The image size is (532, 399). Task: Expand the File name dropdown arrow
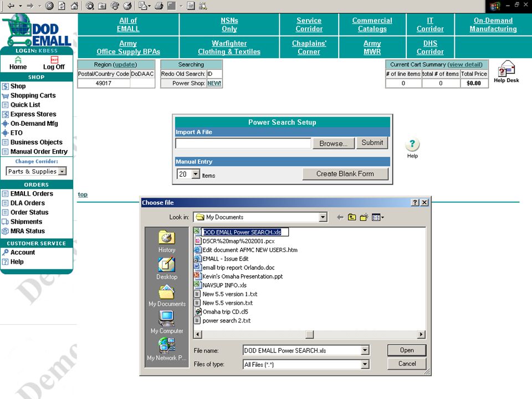(365, 350)
